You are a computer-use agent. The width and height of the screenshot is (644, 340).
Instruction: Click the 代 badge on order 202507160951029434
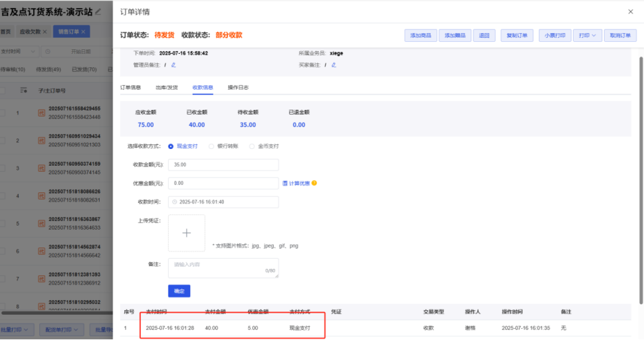pyautogui.click(x=41, y=140)
